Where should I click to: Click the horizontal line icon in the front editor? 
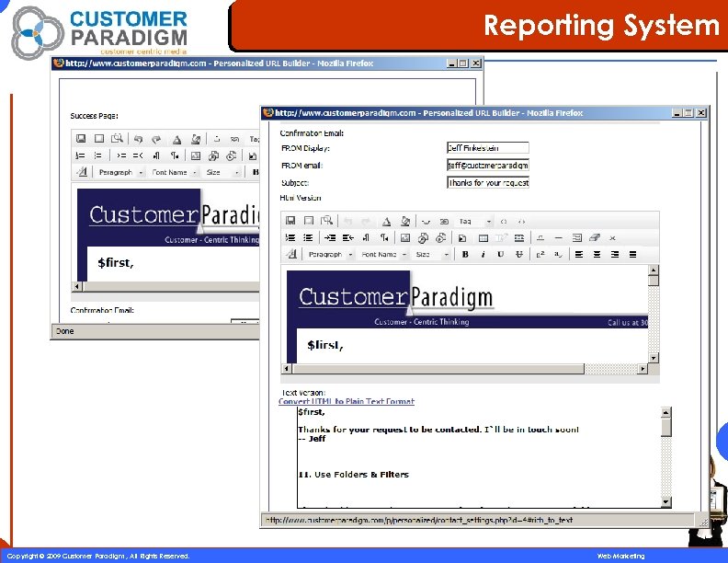click(559, 238)
